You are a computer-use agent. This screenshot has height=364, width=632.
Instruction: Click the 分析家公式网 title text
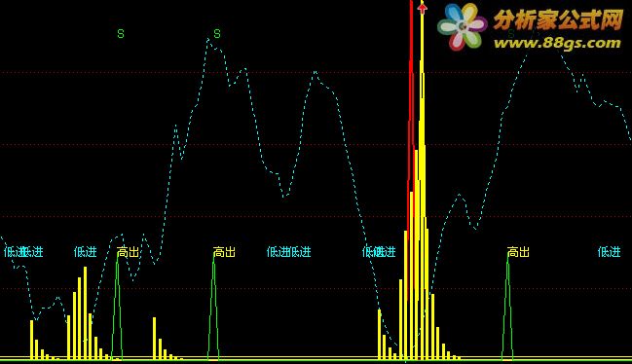coord(559,19)
